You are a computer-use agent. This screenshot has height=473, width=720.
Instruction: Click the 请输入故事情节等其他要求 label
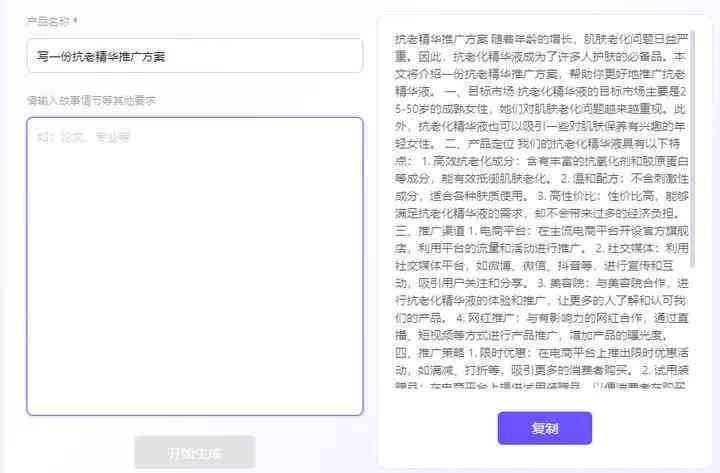click(91, 100)
